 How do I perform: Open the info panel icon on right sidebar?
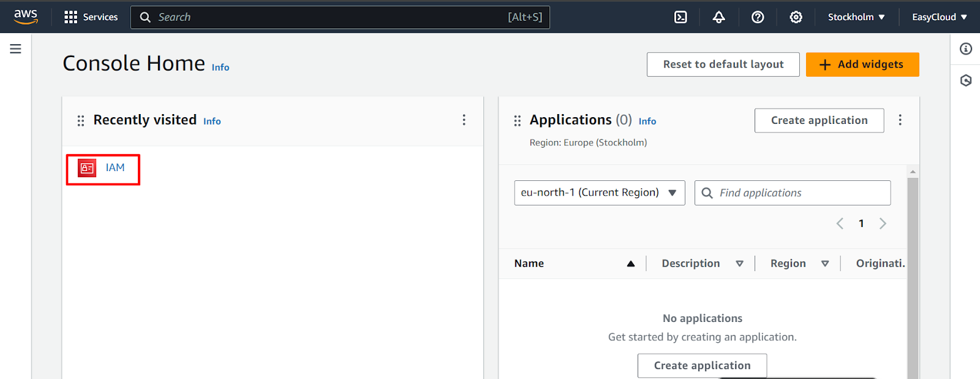pos(966,49)
